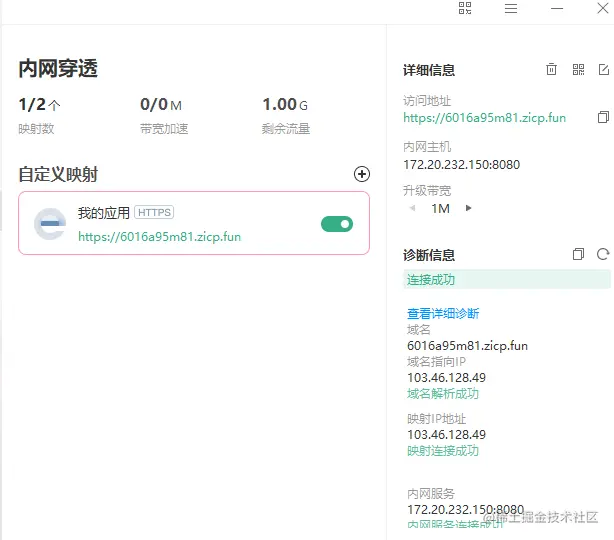Copy the access address
This screenshot has height=540, width=614.
coord(603,117)
